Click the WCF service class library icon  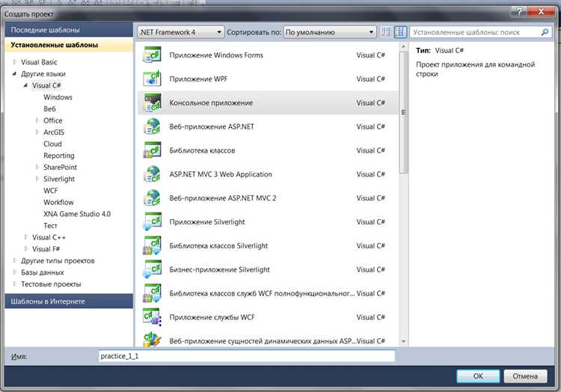[152, 293]
